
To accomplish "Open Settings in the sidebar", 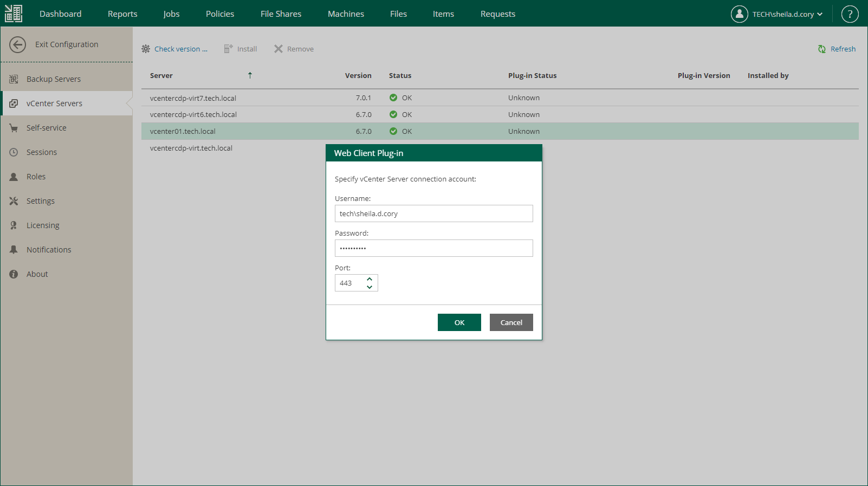I will pyautogui.click(x=67, y=201).
